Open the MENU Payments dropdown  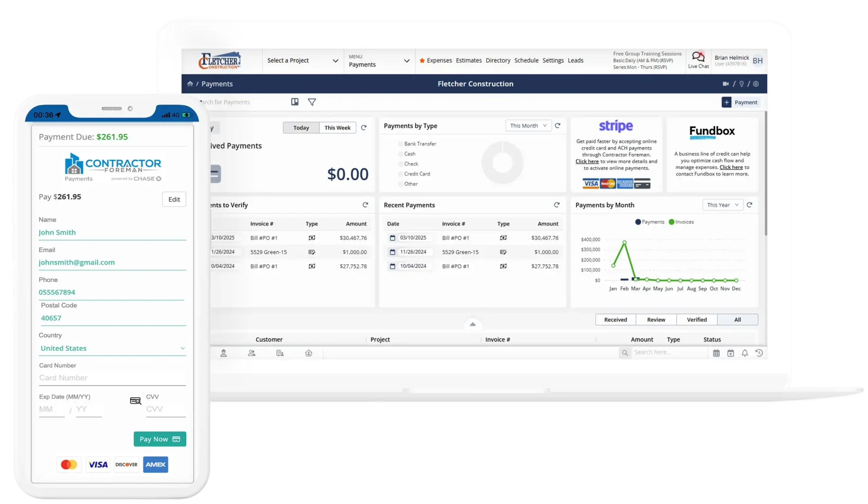click(379, 61)
